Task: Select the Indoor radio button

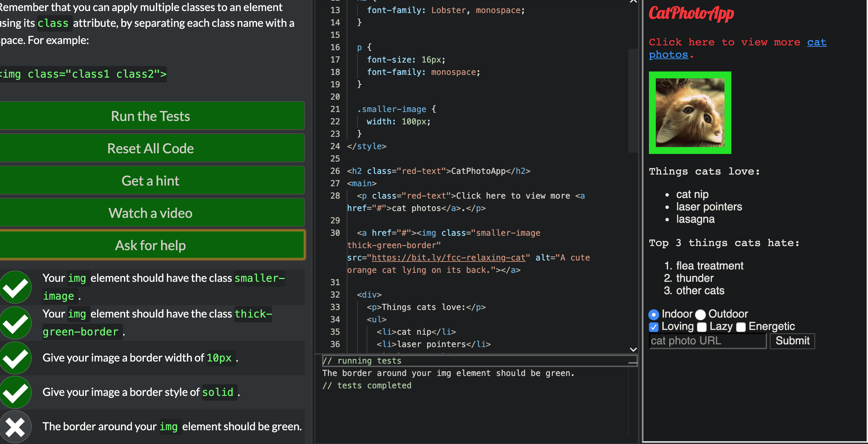Action: 654,314
